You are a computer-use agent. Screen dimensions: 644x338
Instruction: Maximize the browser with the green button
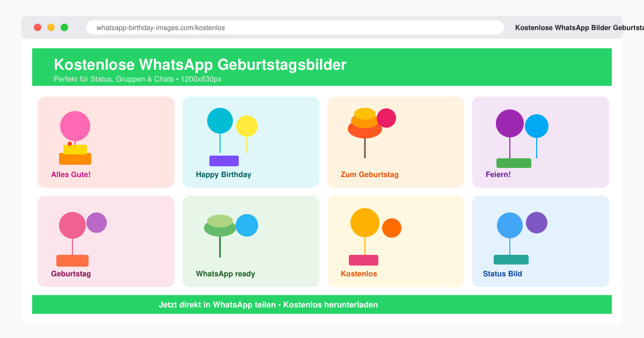point(64,27)
